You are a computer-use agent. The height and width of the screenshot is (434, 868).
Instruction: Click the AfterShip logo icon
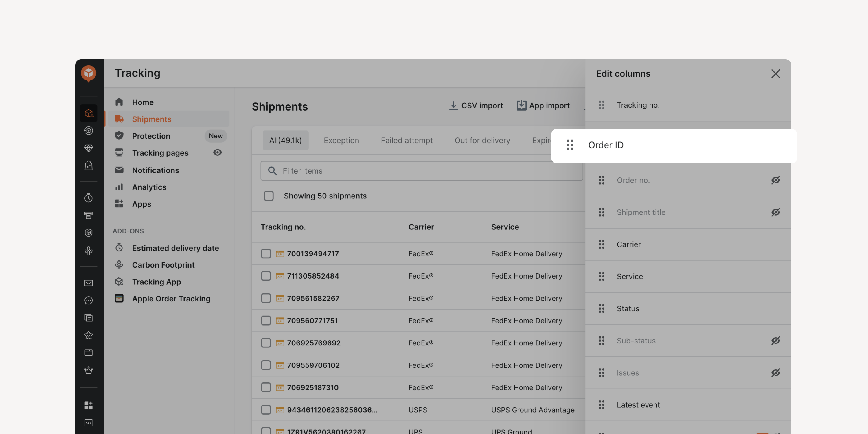[89, 73]
